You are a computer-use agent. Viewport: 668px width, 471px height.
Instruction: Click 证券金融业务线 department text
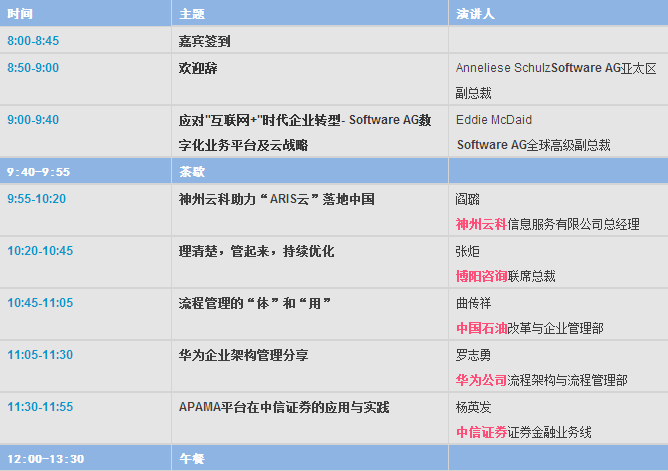pos(549,432)
